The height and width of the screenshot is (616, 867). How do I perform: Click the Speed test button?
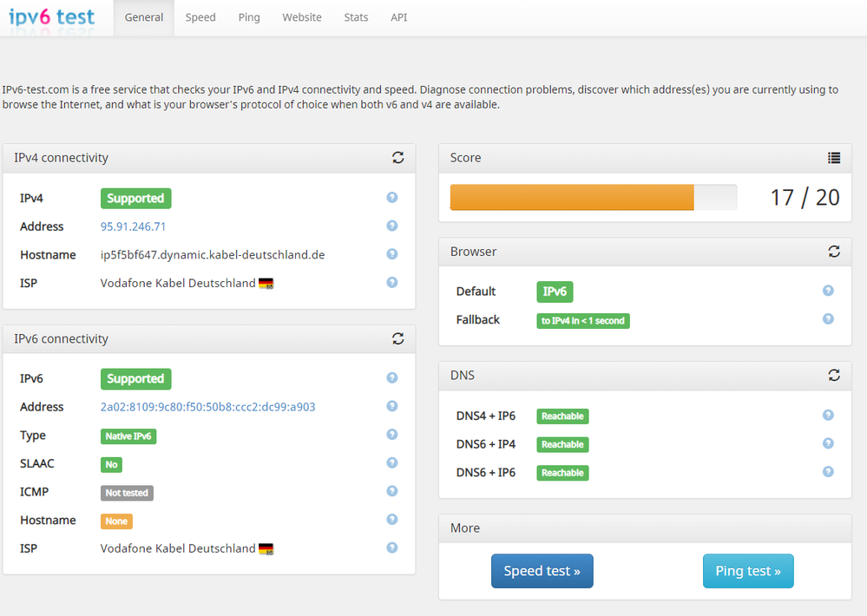pos(542,571)
